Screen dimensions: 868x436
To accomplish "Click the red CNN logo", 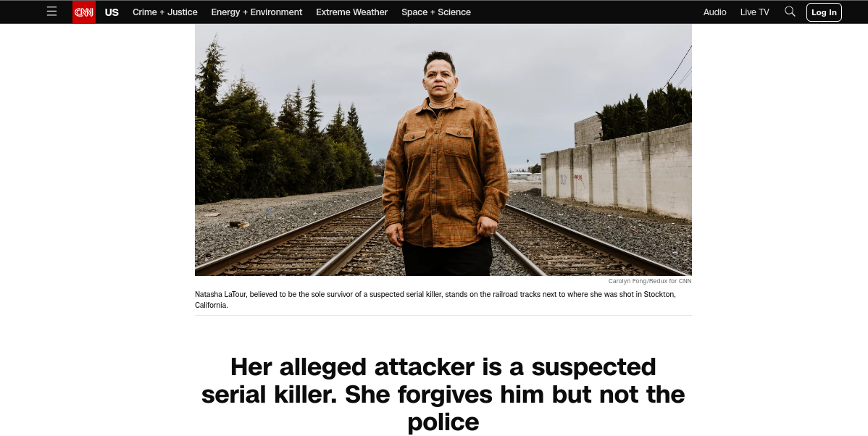I will pos(84,12).
